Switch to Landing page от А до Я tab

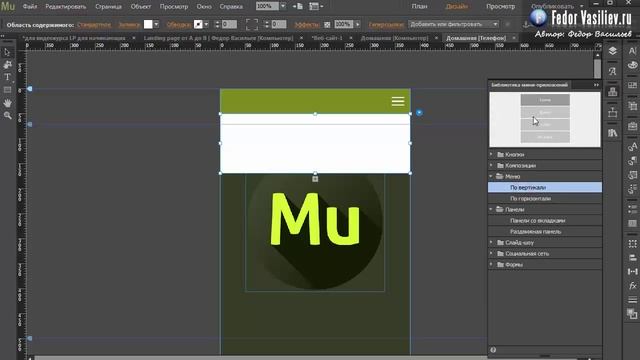[x=219, y=38]
